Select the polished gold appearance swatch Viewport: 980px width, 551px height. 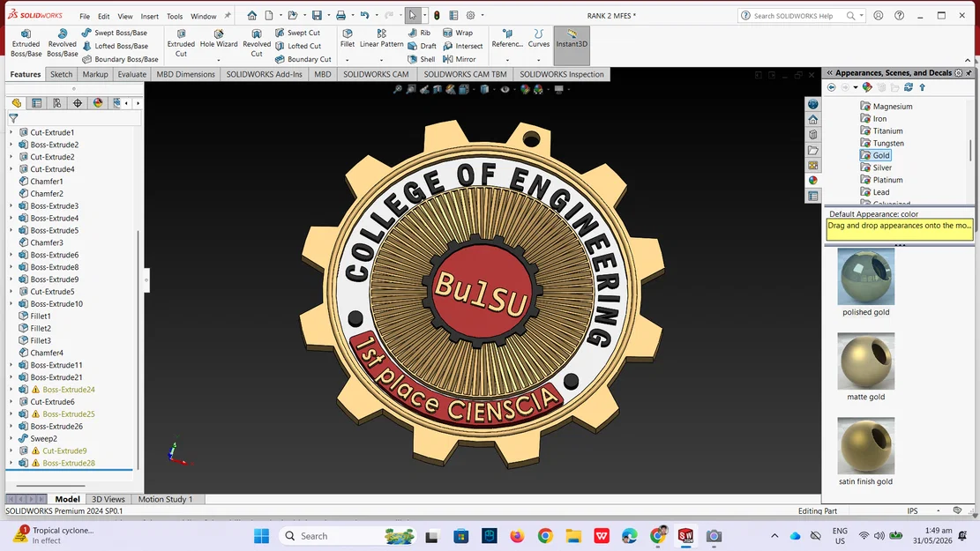point(865,277)
